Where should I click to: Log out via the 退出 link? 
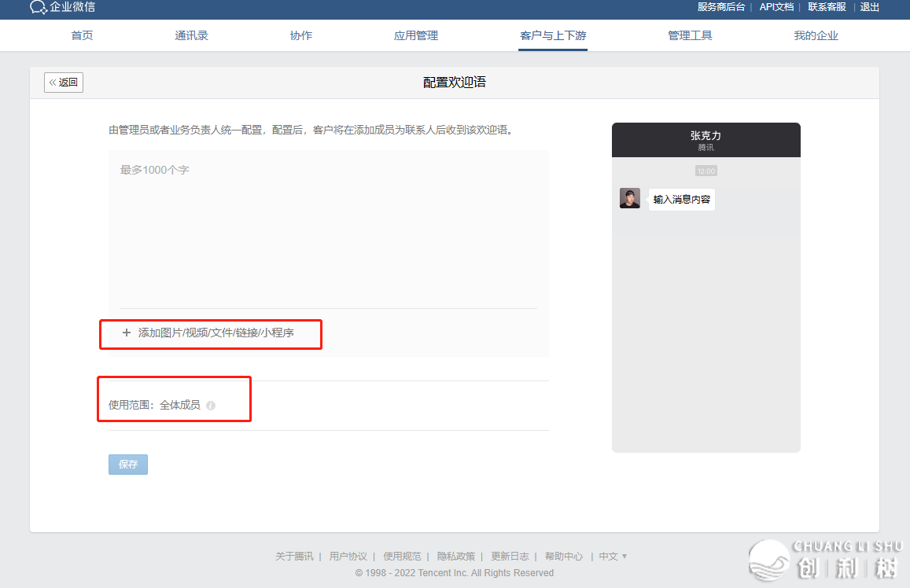click(x=869, y=7)
